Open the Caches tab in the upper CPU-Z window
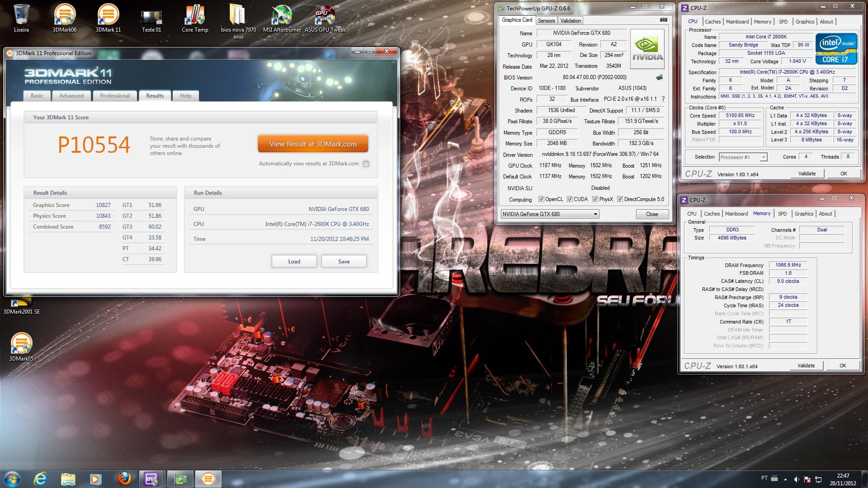 pos(712,22)
